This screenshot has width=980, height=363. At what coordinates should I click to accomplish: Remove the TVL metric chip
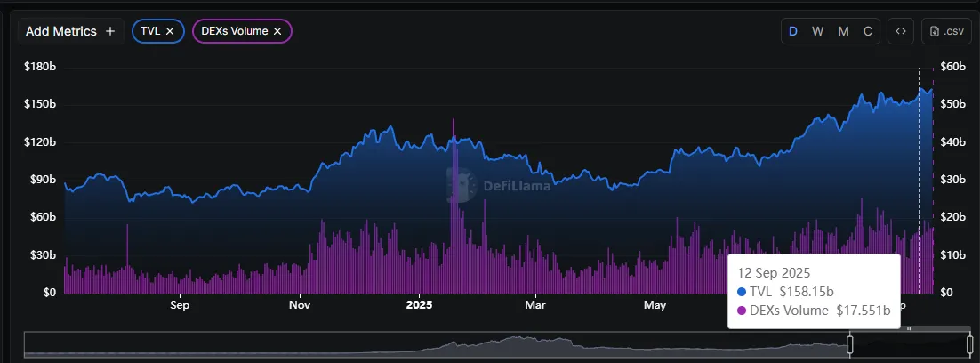(x=170, y=31)
